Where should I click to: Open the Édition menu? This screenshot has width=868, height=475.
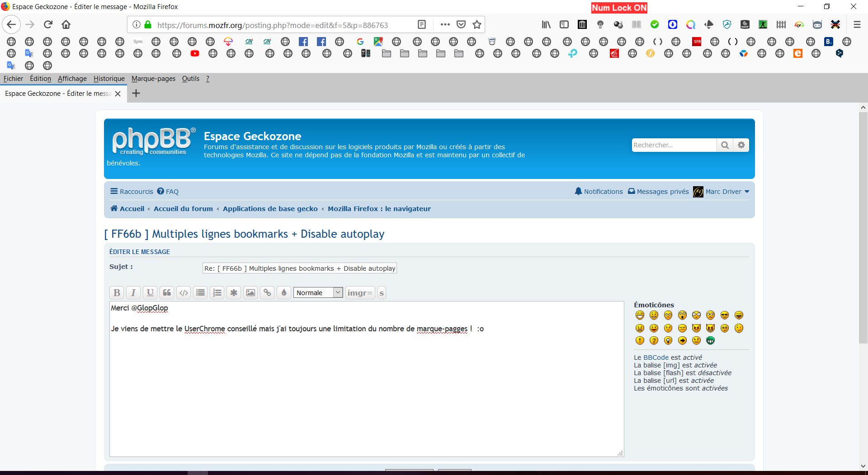[40, 79]
